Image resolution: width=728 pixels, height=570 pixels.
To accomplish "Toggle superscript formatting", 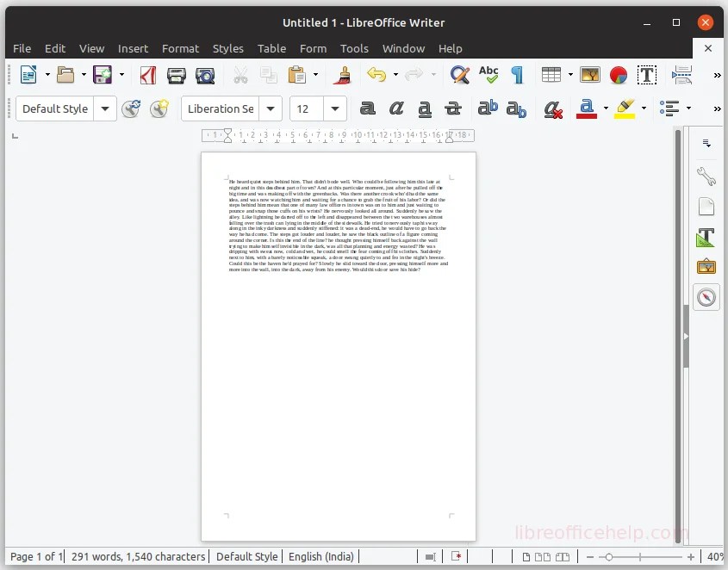I will point(488,108).
